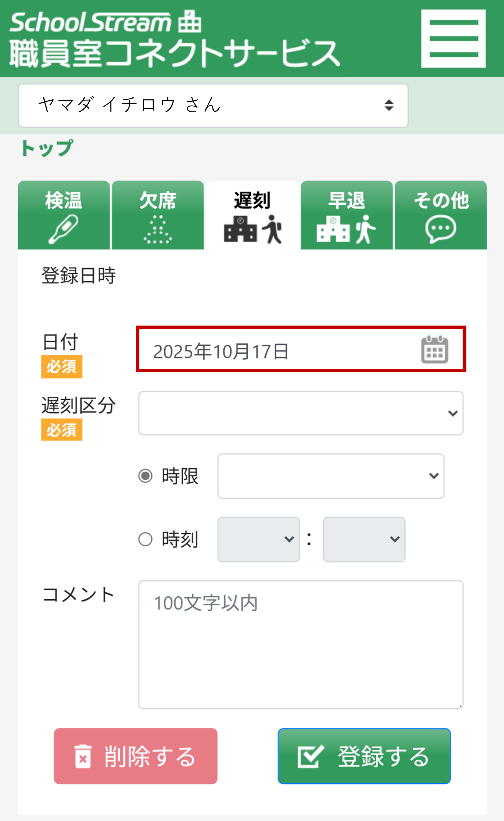The width and height of the screenshot is (504, 821).
Task: Click the absence dots icon on 欠席 tab
Action: [x=158, y=230]
